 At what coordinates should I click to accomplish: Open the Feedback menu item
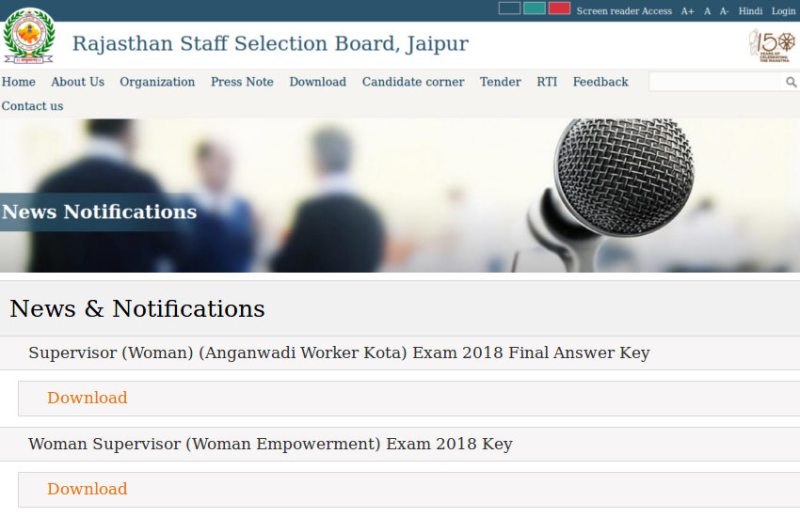600,82
